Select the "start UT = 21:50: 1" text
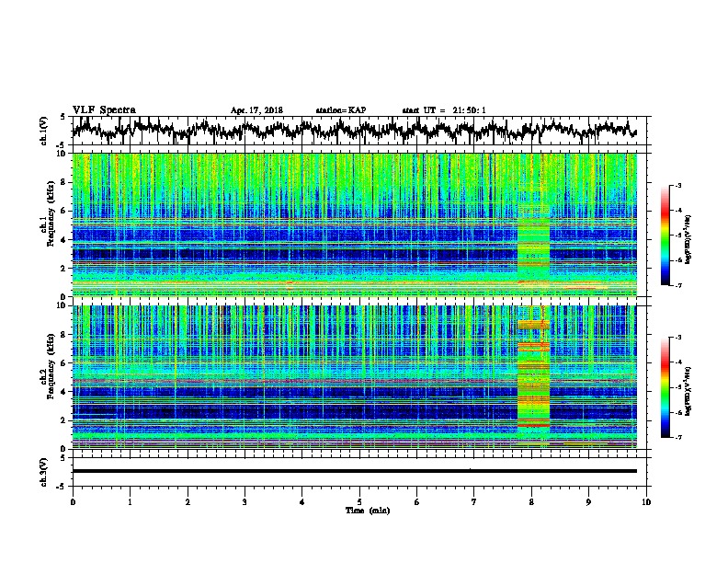This screenshot has height=563, width=728. tap(444, 110)
